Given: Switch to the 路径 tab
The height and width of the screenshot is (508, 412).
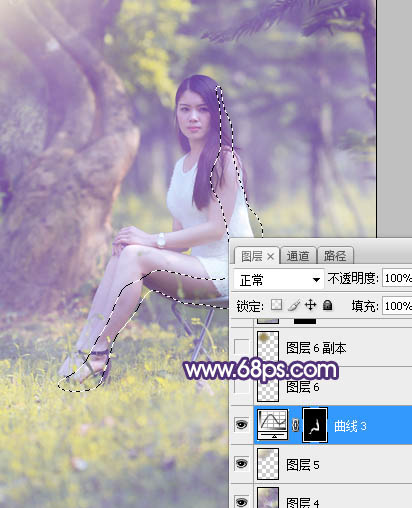Looking at the screenshot, I should click(x=335, y=256).
